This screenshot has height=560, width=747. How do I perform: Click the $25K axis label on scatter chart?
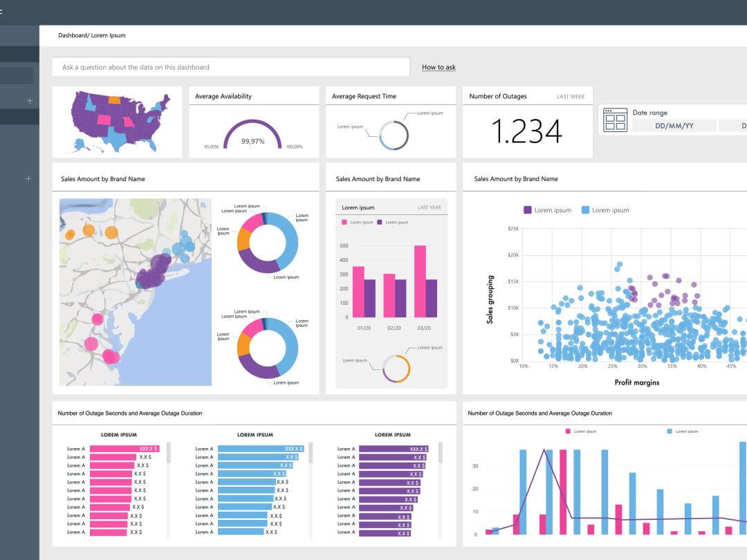(x=513, y=229)
